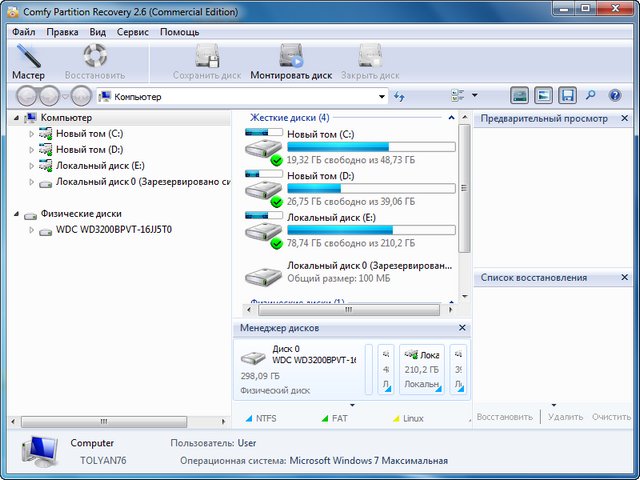Screen dimensions: 640x480
Task: Open the Сервис menu
Action: click(132, 32)
